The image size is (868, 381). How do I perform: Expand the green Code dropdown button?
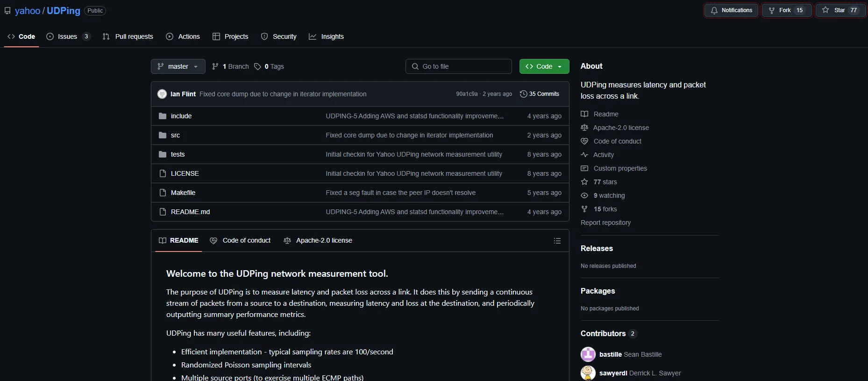click(544, 66)
